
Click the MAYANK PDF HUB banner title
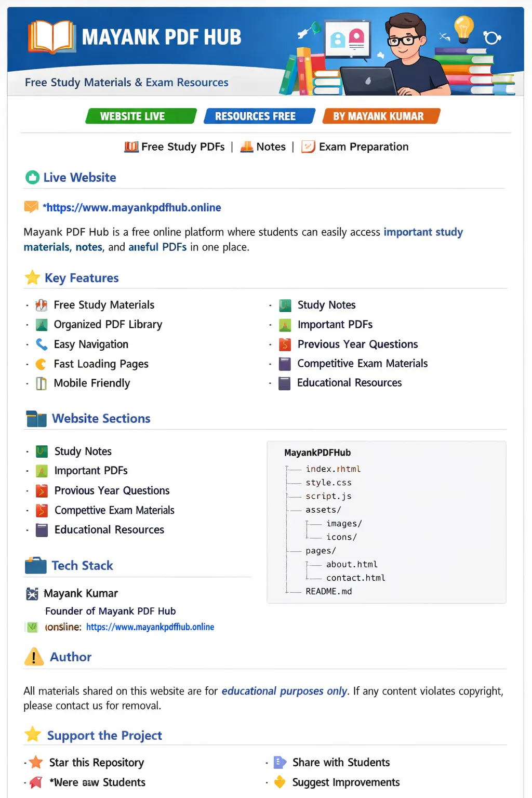(x=162, y=37)
